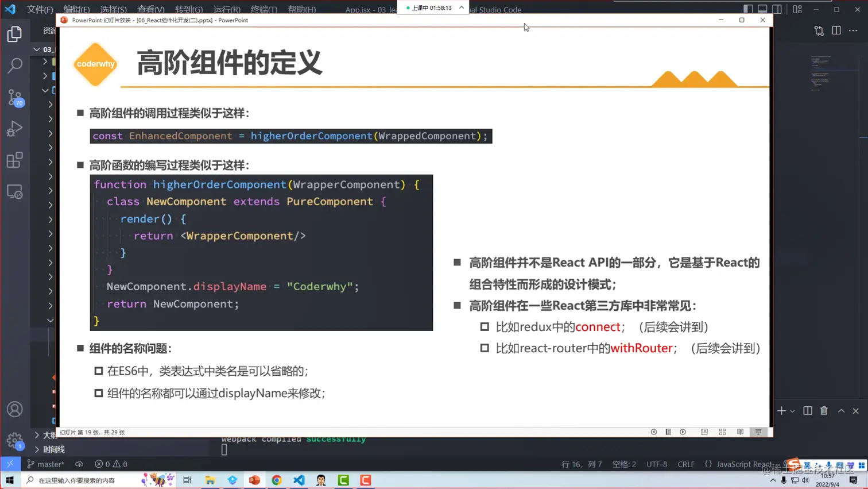The width and height of the screenshot is (868, 489).
Task: Split the VS Code editor to the right
Action: 836,30
